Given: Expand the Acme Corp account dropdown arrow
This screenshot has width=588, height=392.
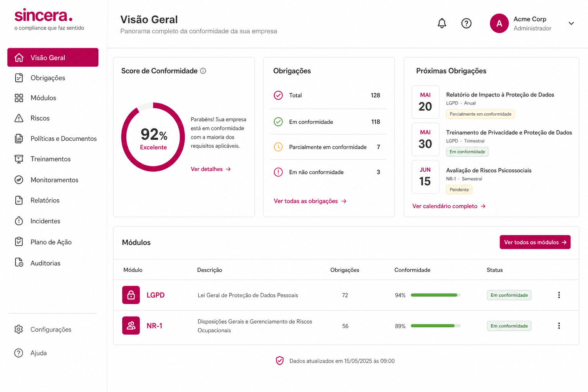Looking at the screenshot, I should [571, 23].
